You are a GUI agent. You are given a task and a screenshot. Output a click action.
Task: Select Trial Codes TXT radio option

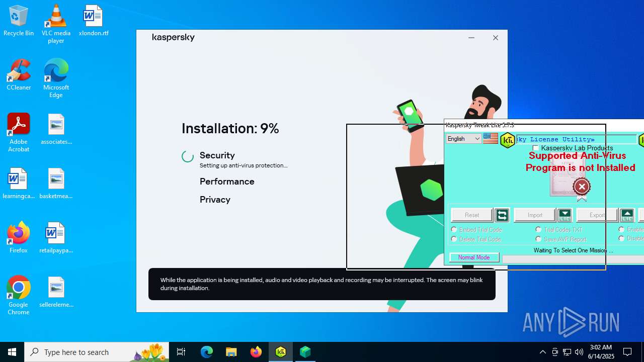538,229
